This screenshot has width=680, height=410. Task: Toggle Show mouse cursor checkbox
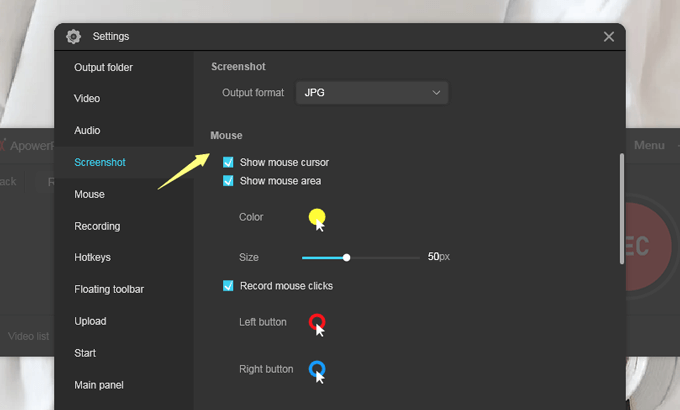point(229,162)
